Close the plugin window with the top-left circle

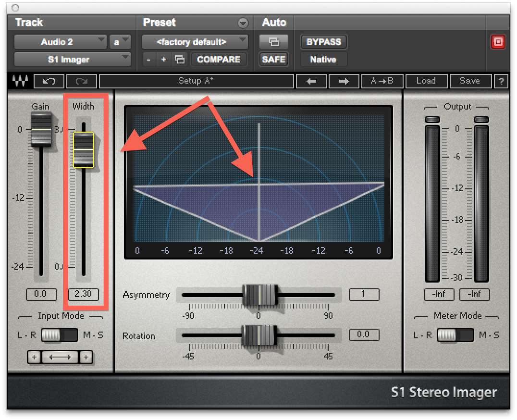(x=15, y=8)
